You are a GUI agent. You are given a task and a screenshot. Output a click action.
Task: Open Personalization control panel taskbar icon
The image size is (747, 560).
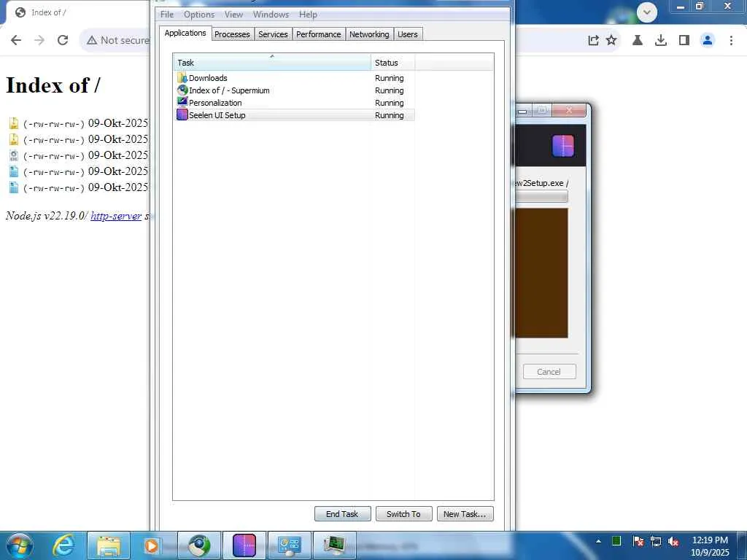tap(289, 545)
